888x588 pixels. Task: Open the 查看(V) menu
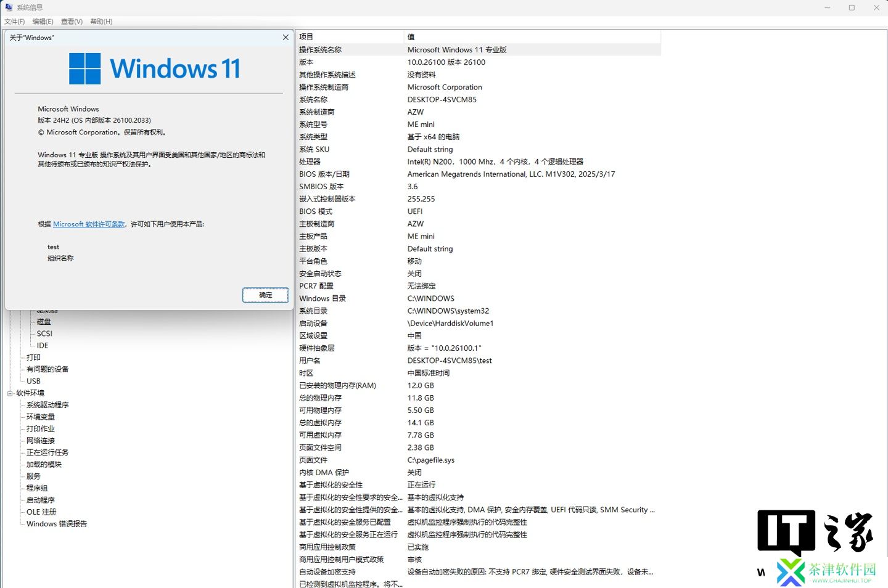pos(72,22)
